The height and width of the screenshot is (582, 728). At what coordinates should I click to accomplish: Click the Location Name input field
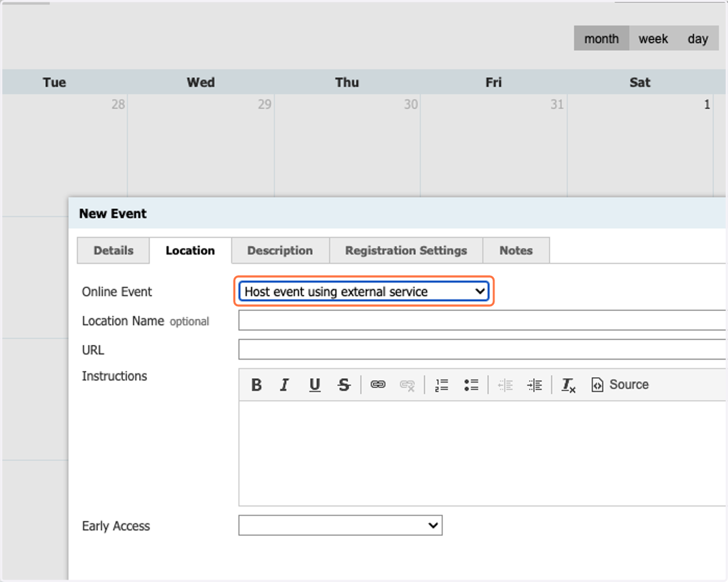[482, 320]
